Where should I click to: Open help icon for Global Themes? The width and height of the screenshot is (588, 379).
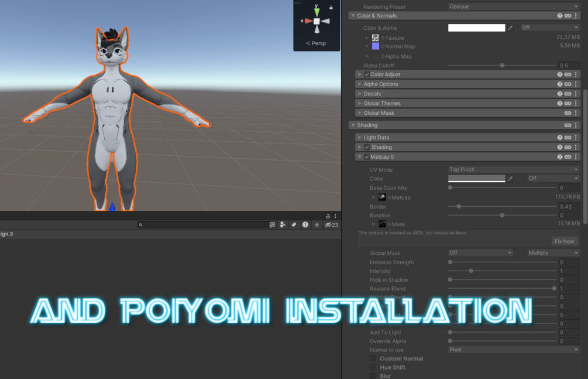[x=559, y=103]
